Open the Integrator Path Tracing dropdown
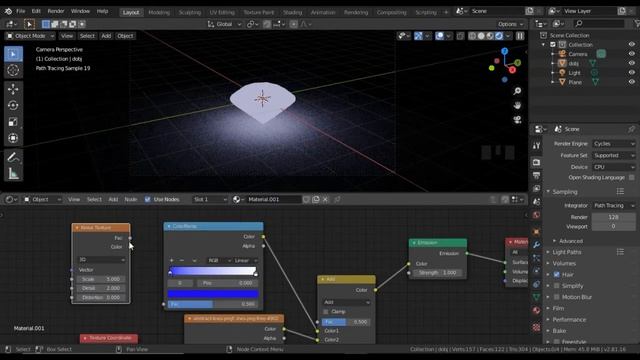640x360 pixels. coord(614,206)
